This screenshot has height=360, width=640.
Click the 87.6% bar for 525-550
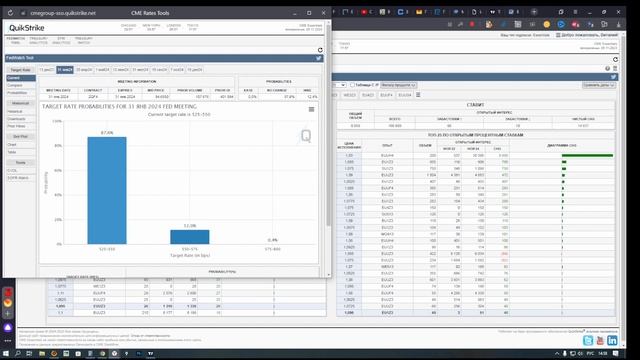[107, 190]
